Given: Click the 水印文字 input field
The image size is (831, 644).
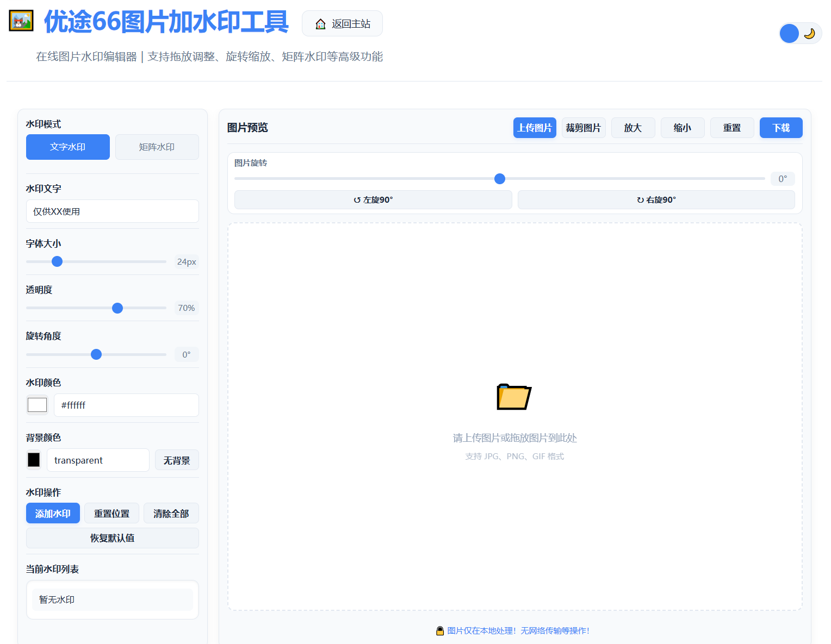Looking at the screenshot, I should pyautogui.click(x=113, y=211).
